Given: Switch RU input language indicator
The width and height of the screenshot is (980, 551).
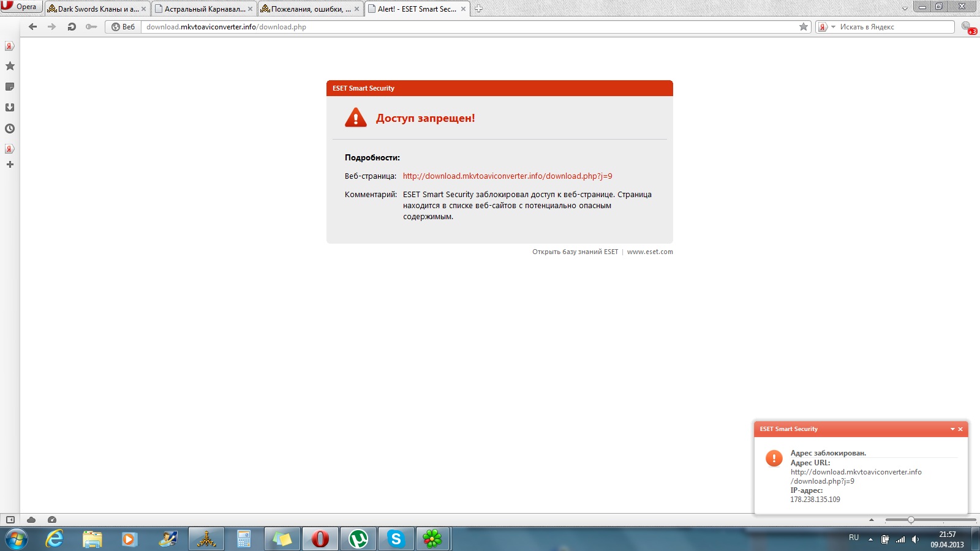Looking at the screenshot, I should pos(854,538).
